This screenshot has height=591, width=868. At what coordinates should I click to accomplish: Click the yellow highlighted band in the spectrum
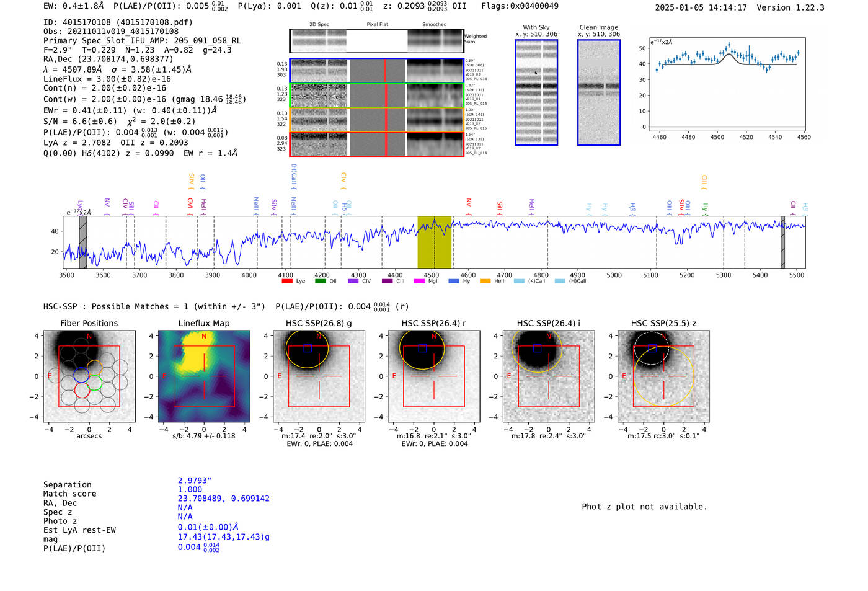click(x=434, y=242)
